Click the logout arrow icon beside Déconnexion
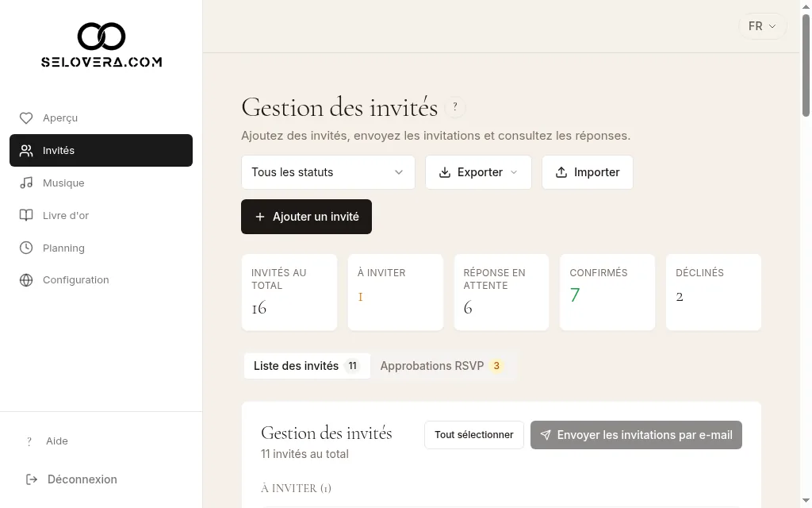The image size is (812, 508). click(x=32, y=479)
